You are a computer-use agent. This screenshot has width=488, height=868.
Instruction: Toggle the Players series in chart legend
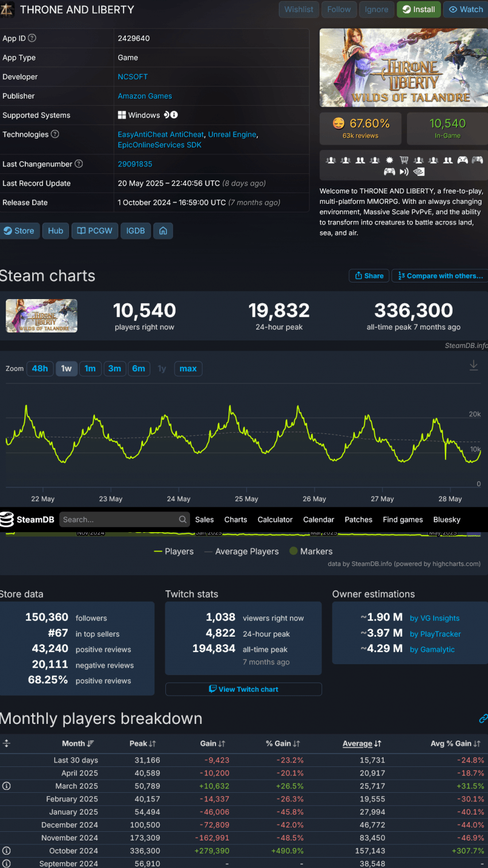[x=174, y=551]
